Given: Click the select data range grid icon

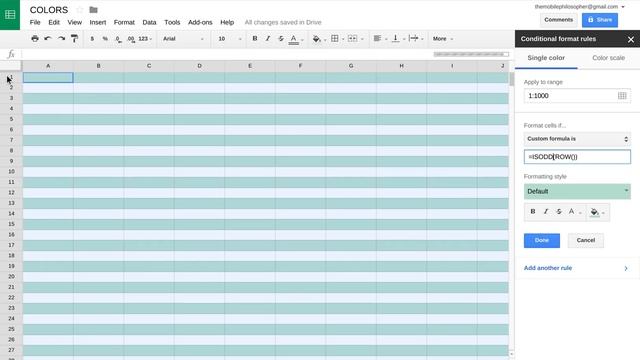Looking at the screenshot, I should (622, 96).
